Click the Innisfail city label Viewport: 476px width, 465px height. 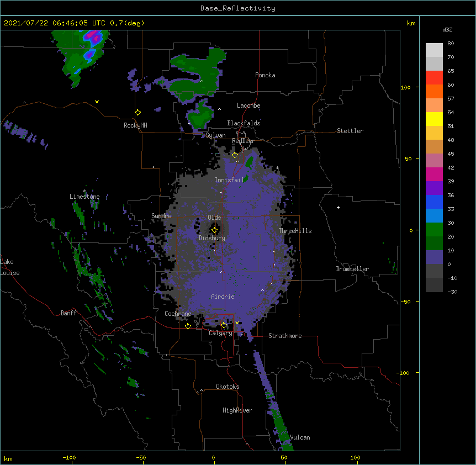tap(229, 180)
